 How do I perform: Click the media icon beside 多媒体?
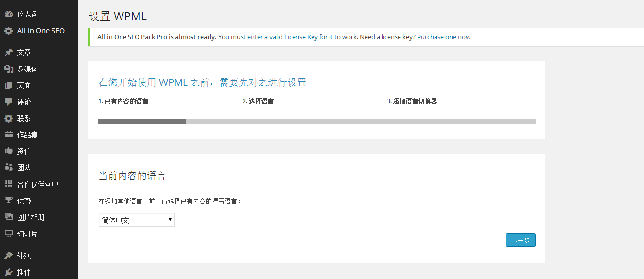[8, 69]
